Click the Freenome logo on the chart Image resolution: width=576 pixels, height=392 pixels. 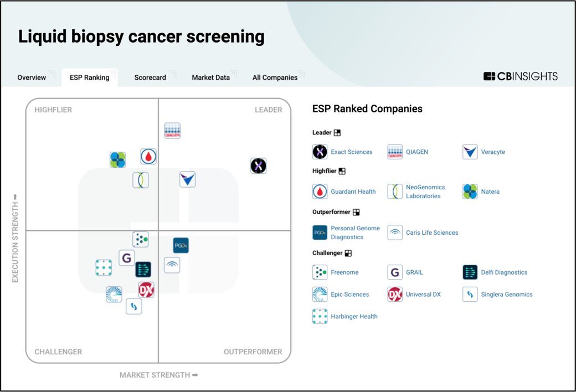click(140, 239)
